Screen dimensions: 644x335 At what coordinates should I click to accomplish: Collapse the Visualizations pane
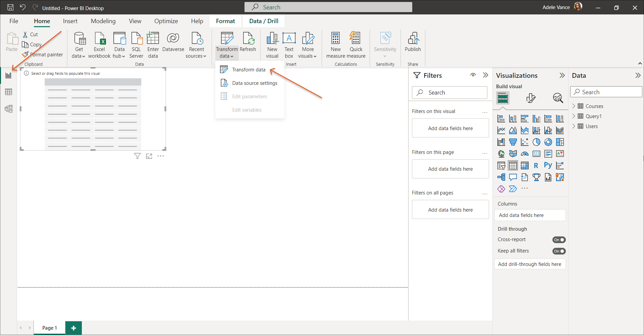[562, 75]
